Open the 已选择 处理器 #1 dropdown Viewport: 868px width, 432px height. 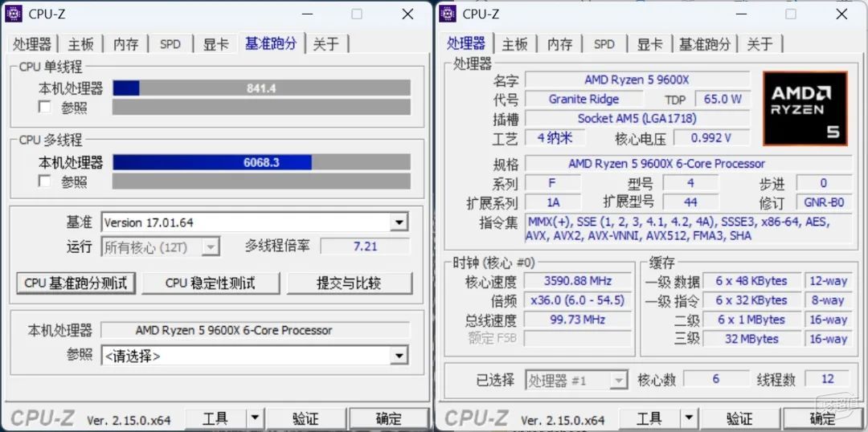click(x=618, y=381)
